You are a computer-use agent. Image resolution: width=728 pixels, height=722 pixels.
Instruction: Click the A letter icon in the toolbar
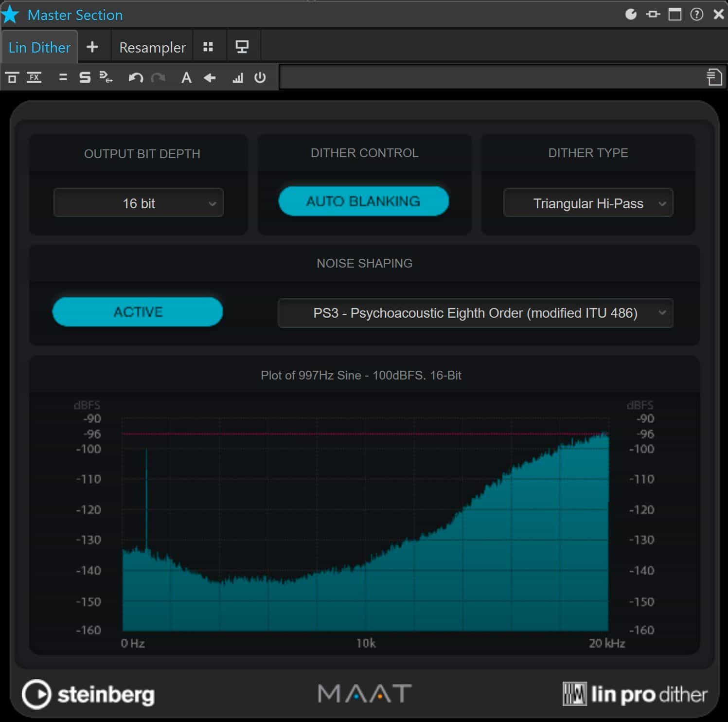point(186,77)
